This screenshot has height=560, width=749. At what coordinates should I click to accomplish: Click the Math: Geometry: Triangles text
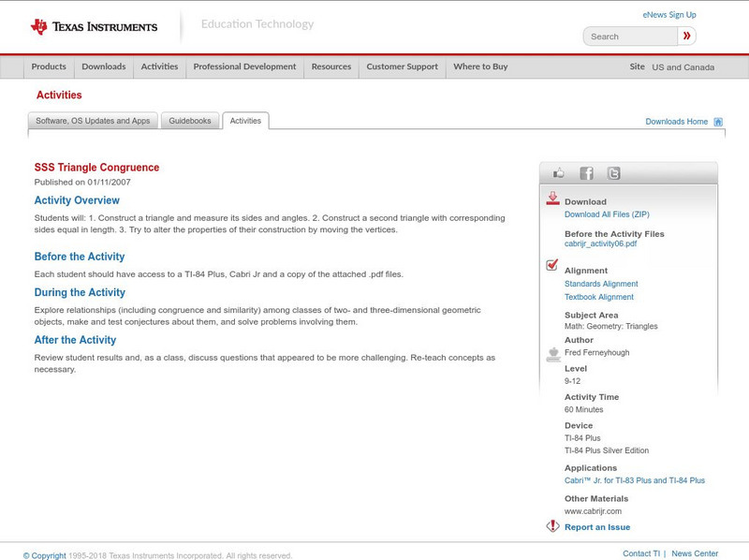coord(611,326)
